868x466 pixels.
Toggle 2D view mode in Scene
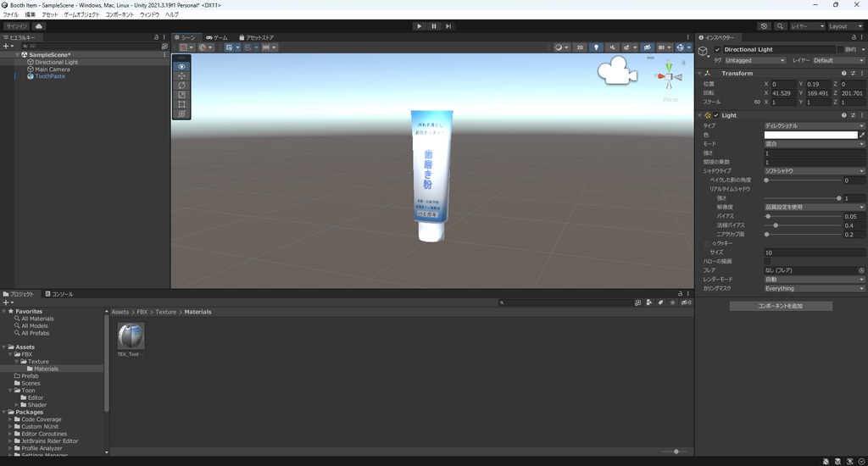coord(580,47)
